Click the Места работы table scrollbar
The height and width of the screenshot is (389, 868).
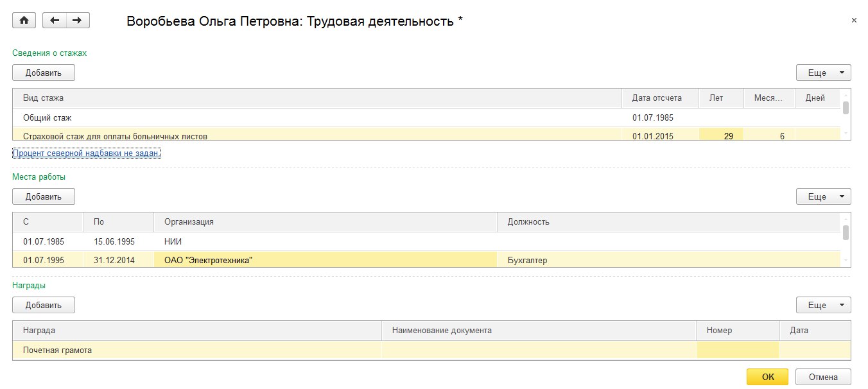[846, 233]
